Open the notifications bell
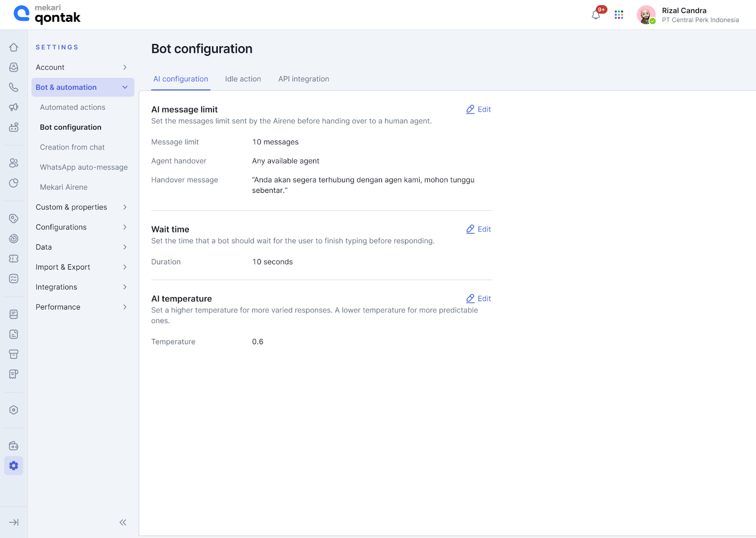Viewport: 756px width, 538px height. 596,15
